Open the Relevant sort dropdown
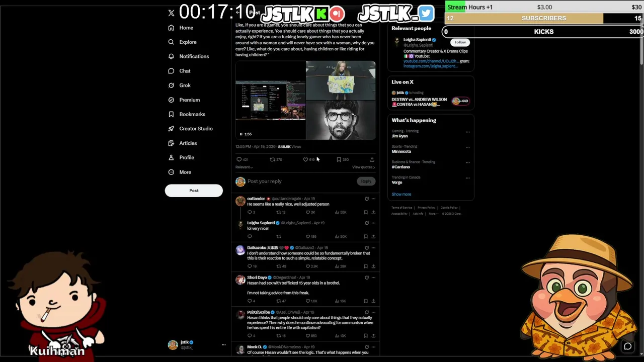The width and height of the screenshot is (644, 362). [244, 167]
